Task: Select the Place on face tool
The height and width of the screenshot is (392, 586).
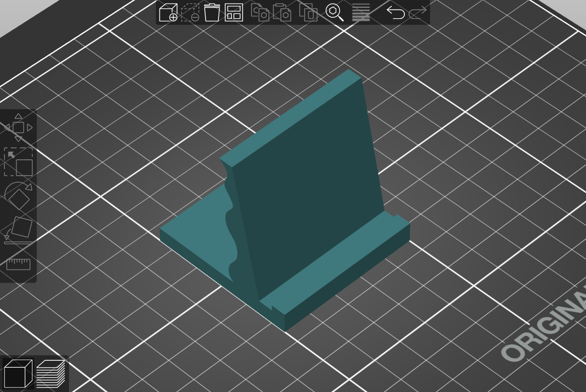Action: pos(18,230)
